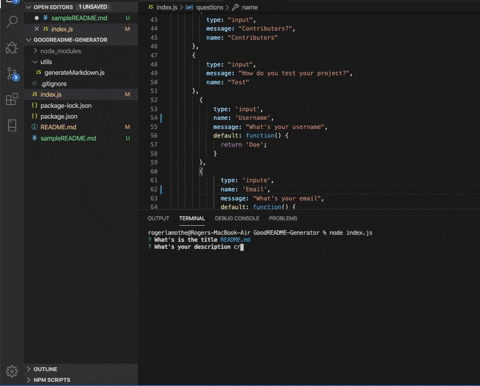Open the Manage gear menu

[x=12, y=371]
